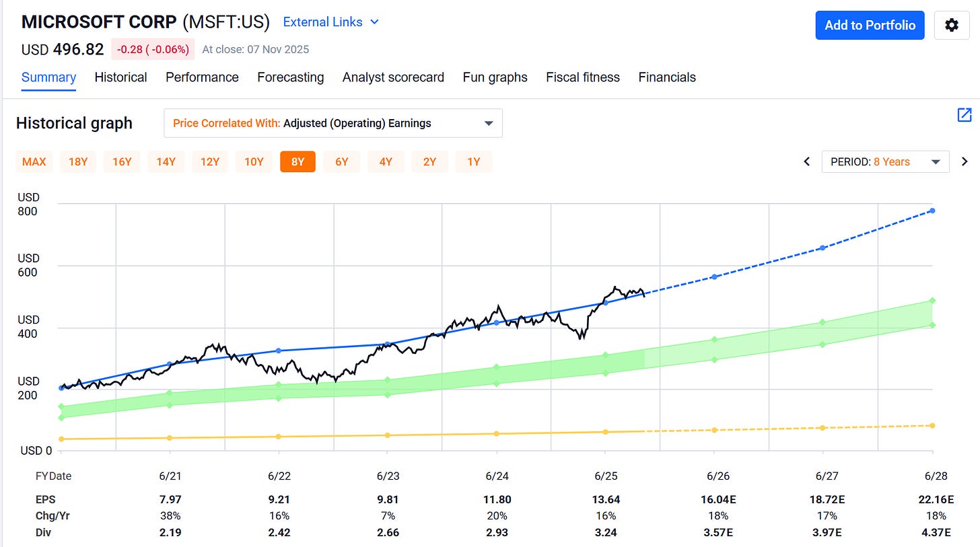
Task: Select 14Y time range
Action: point(166,161)
